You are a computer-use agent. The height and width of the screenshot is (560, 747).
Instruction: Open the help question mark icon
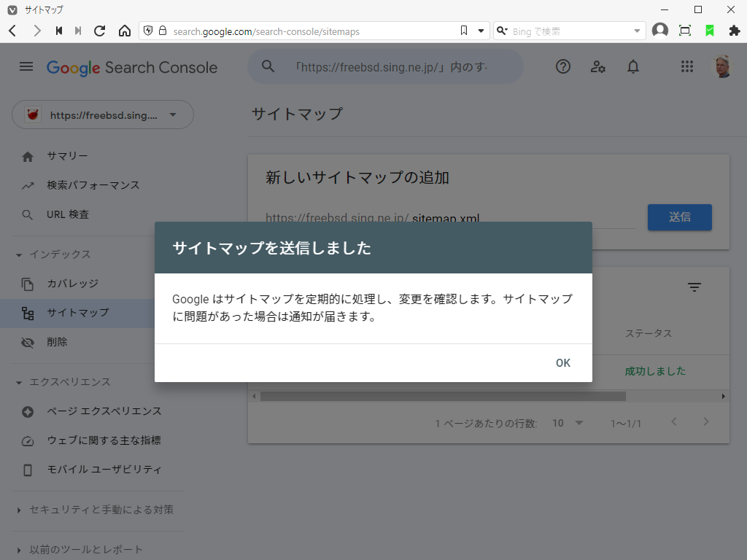[x=562, y=66]
